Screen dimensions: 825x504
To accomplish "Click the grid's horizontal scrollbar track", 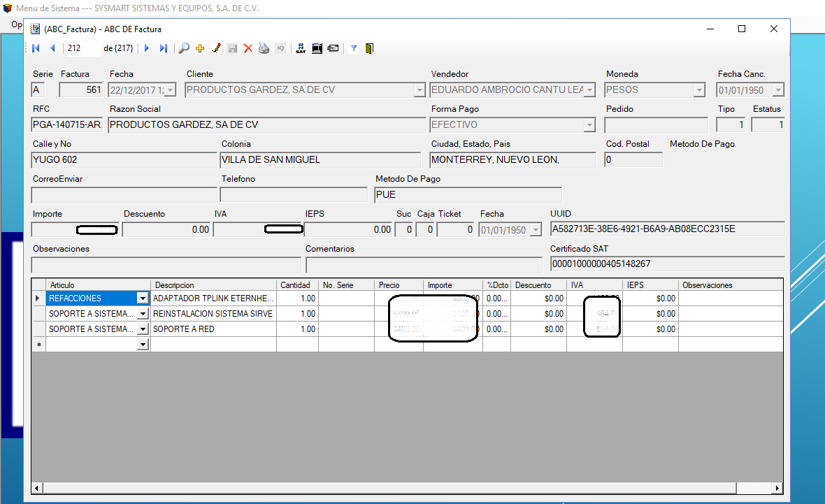I will [754, 488].
